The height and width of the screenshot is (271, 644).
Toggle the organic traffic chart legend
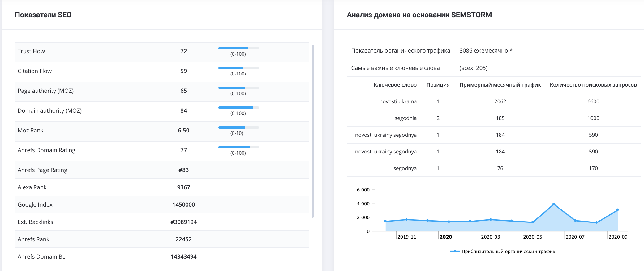[503, 251]
